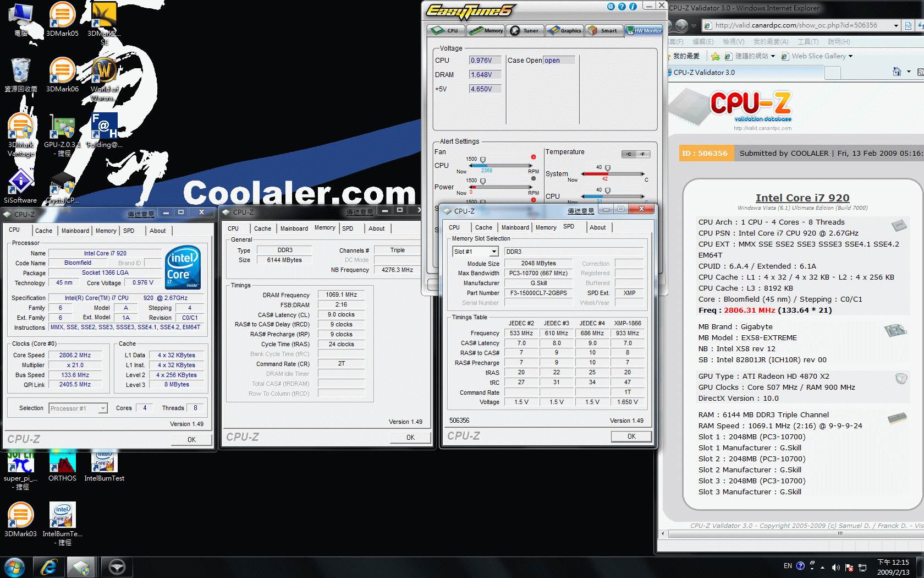Open the language bar options arrow
Screen dimensions: 924x578
[812, 569]
